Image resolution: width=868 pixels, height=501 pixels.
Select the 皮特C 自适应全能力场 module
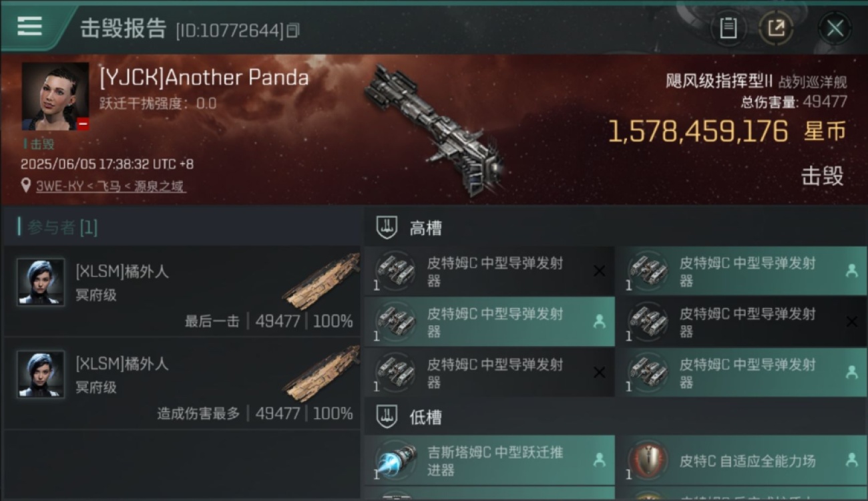click(742, 460)
